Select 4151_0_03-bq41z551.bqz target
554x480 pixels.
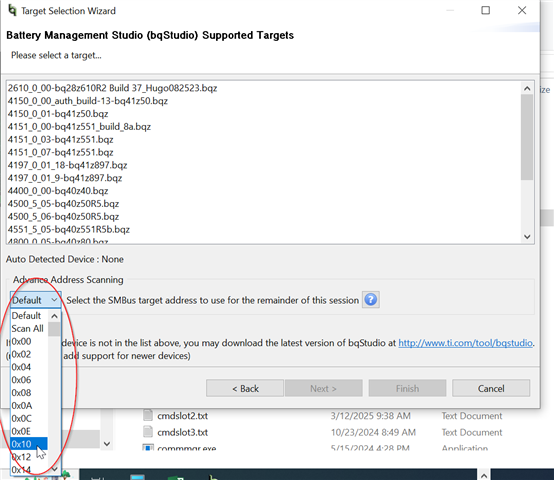[60, 140]
